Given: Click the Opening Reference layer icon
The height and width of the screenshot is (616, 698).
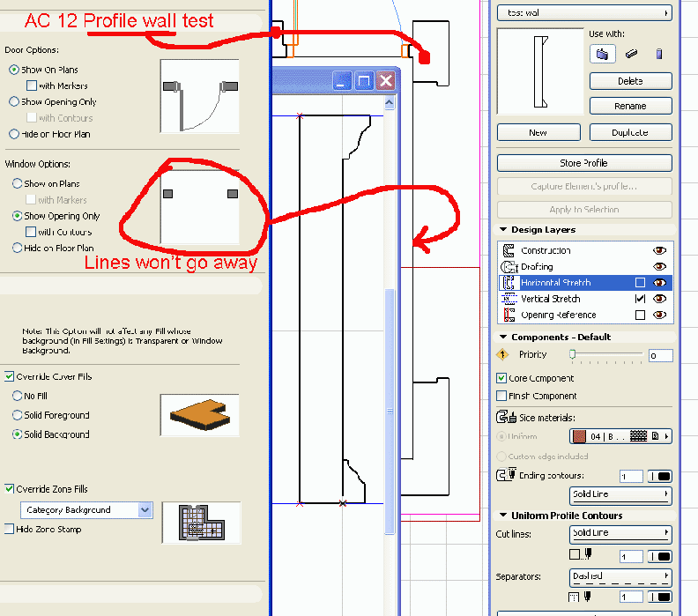Looking at the screenshot, I should pyautogui.click(x=509, y=315).
